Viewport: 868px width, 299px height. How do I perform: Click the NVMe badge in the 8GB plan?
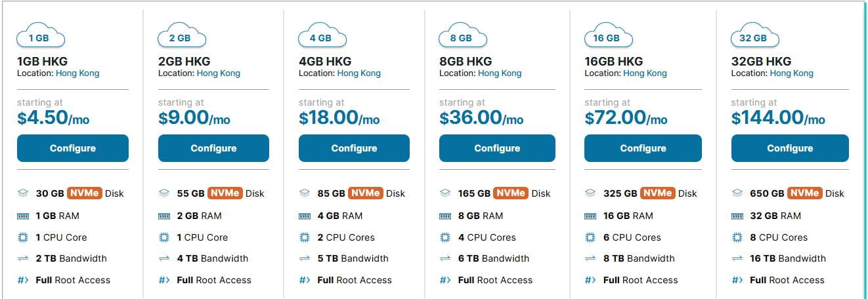coord(510,193)
